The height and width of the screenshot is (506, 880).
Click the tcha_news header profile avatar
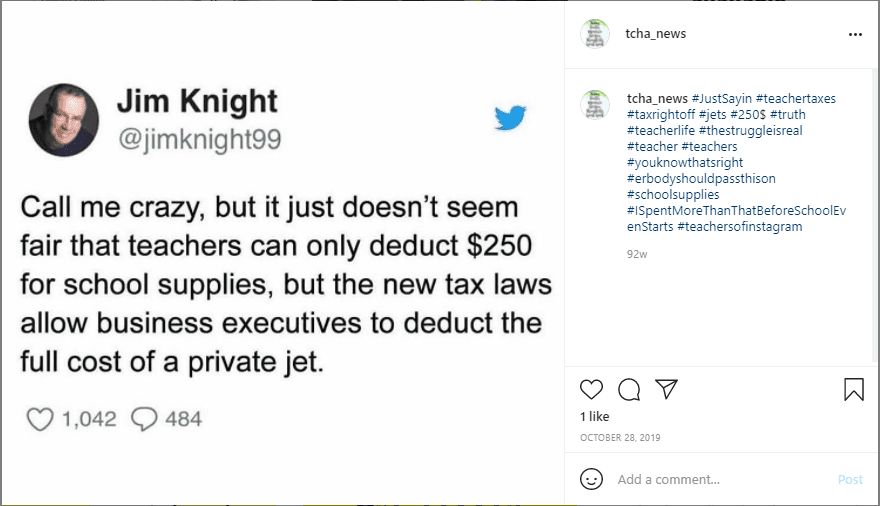coord(595,34)
